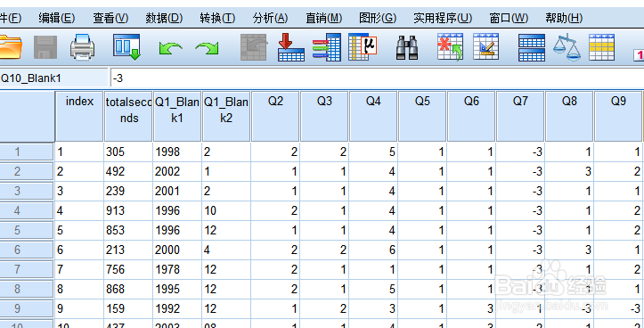Click the Insert cases icon
Screen dimensions: 644x328
pyautogui.click(x=450, y=47)
